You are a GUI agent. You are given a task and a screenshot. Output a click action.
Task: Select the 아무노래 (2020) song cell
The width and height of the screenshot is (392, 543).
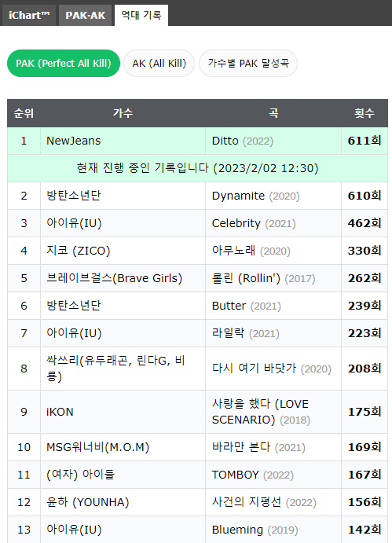pyautogui.click(x=273, y=251)
